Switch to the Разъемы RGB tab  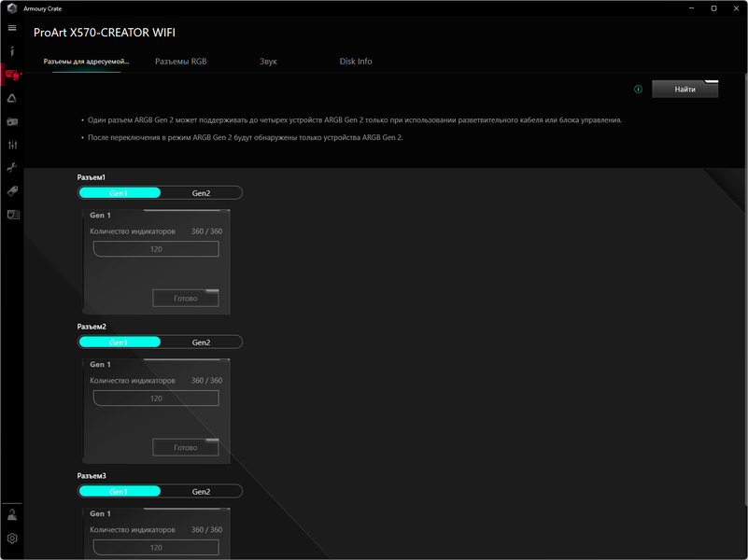[x=181, y=62]
